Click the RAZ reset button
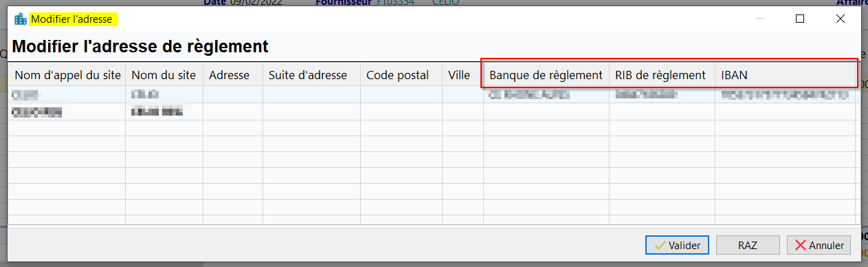 coord(748,245)
